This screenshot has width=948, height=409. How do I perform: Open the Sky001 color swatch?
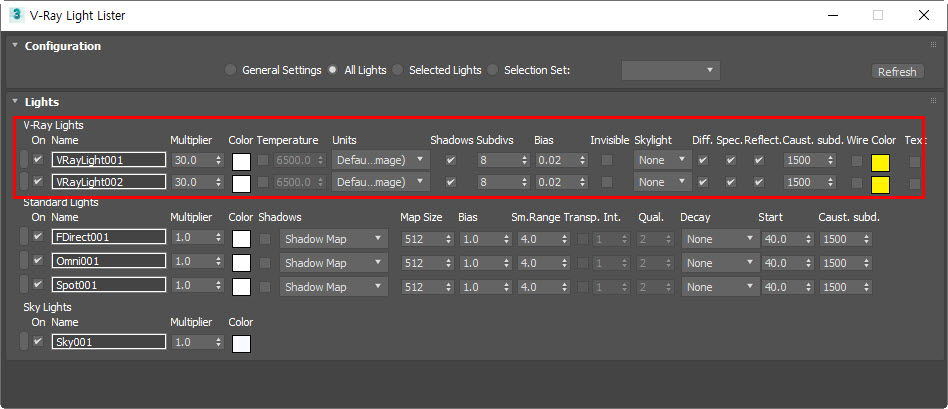click(x=241, y=344)
